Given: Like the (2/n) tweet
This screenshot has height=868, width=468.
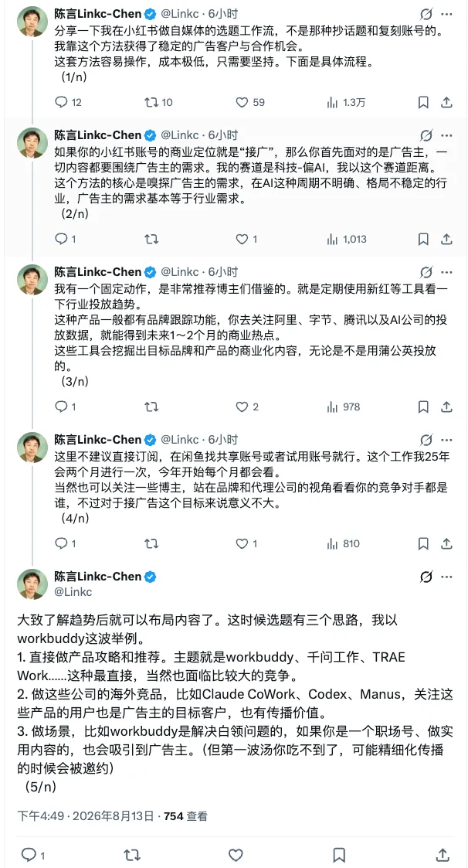Looking at the screenshot, I should [246, 239].
